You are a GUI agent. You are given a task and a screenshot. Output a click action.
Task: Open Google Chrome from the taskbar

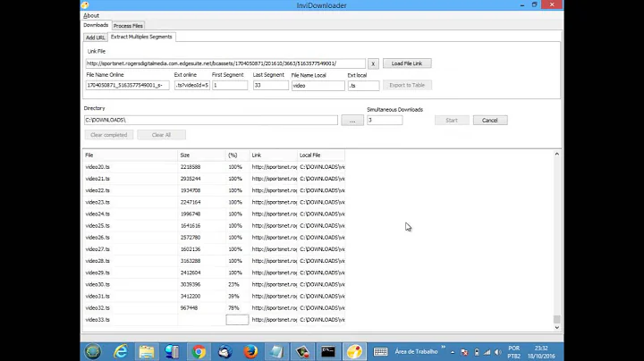coord(199,351)
